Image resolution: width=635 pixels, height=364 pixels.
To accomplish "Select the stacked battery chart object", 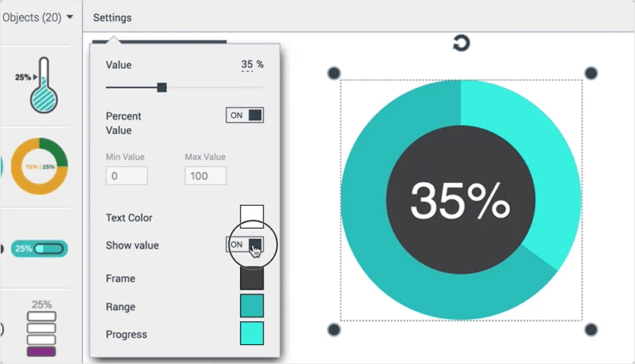I will click(42, 328).
